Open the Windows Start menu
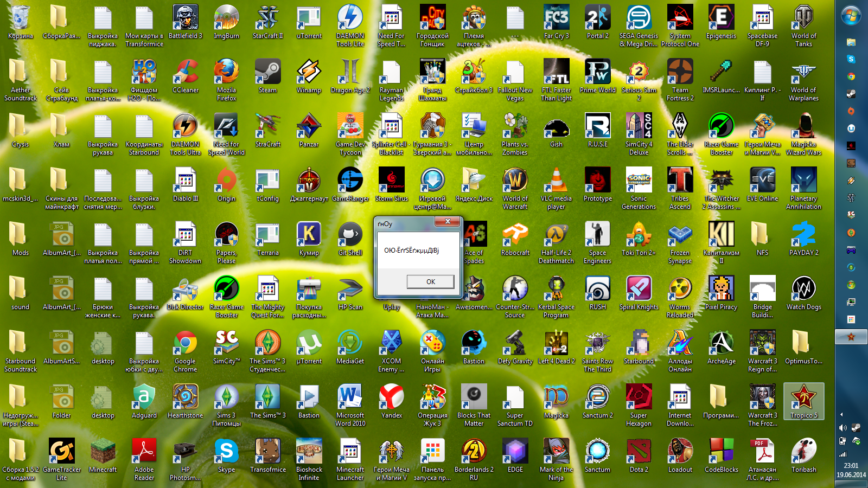The width and height of the screenshot is (868, 488). 851,15
